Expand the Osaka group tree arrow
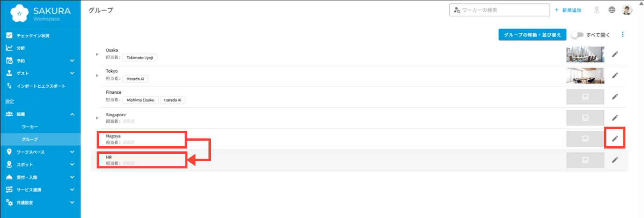The height and width of the screenshot is (218, 644). 97,54
